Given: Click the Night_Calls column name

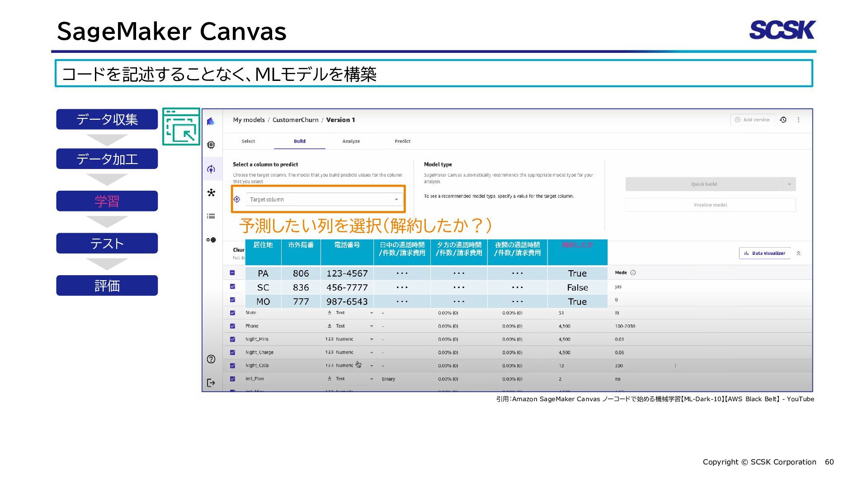Looking at the screenshot, I should [x=257, y=366].
